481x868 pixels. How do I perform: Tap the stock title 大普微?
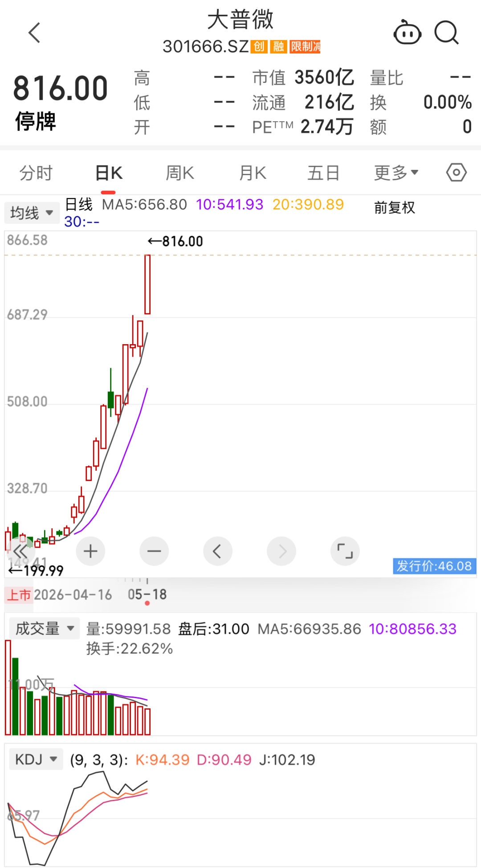pos(240,20)
